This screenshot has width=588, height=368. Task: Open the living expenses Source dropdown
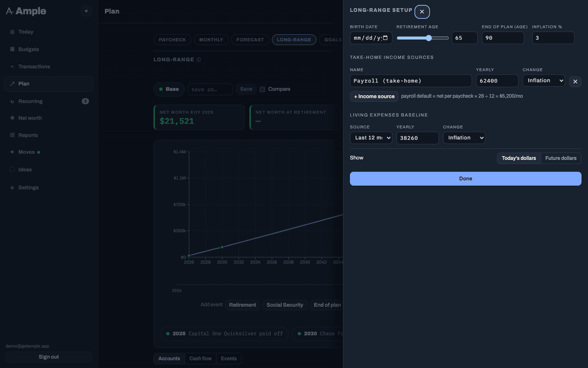tap(371, 138)
